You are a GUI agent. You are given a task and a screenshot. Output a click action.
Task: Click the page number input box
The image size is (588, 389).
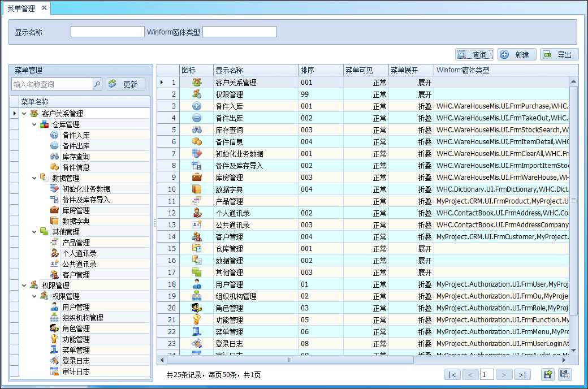pyautogui.click(x=487, y=374)
